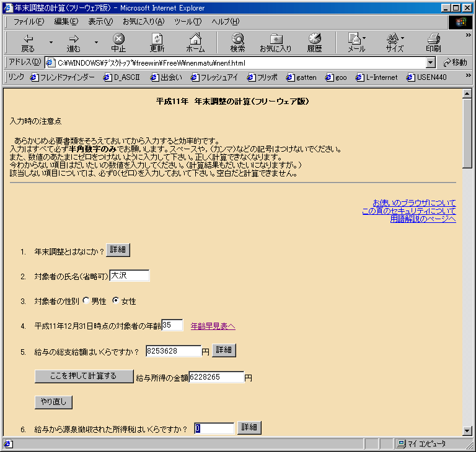
Task: Click the 戻る back arrow icon
Action: click(x=29, y=39)
